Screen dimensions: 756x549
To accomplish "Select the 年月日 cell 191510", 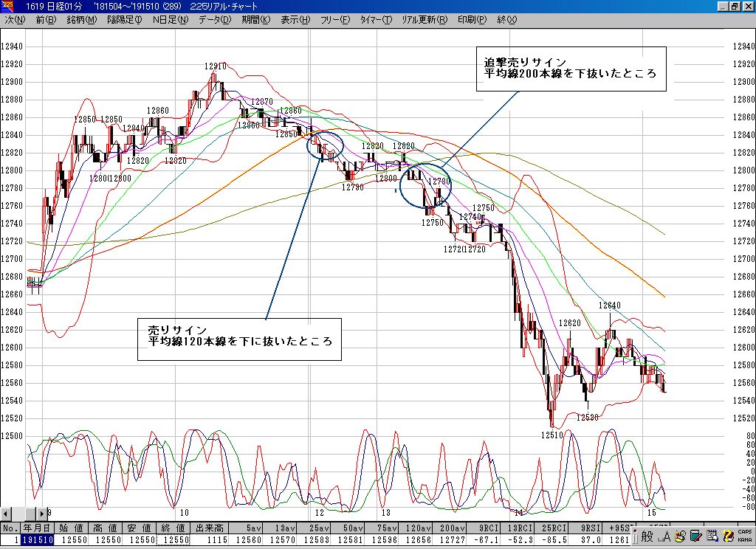I will pos(36,540).
